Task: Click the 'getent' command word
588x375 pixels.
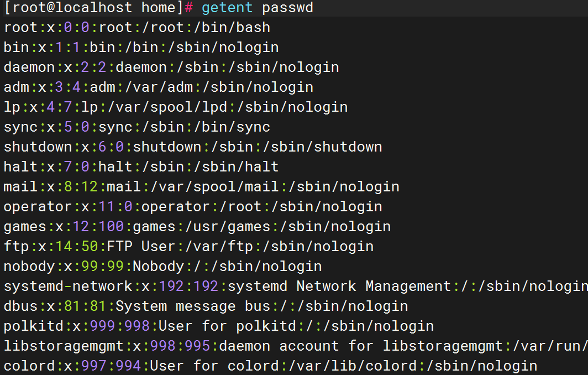Action: point(227,8)
